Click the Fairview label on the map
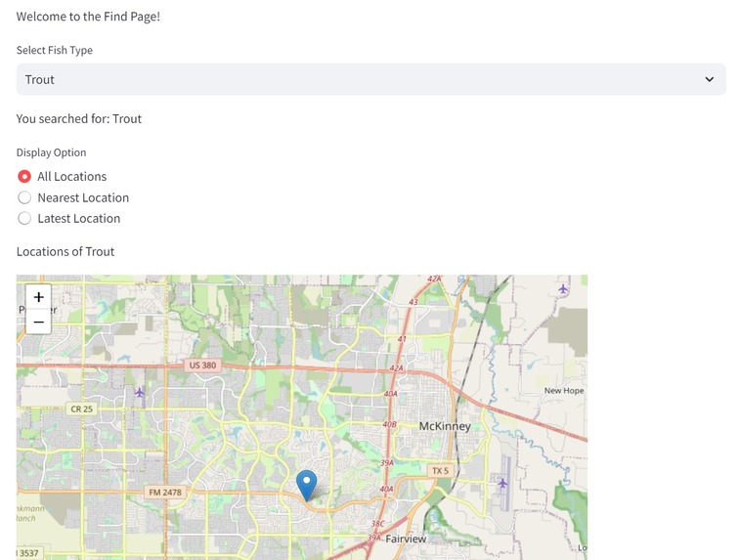Viewport: 740px width, 560px height. tap(406, 538)
